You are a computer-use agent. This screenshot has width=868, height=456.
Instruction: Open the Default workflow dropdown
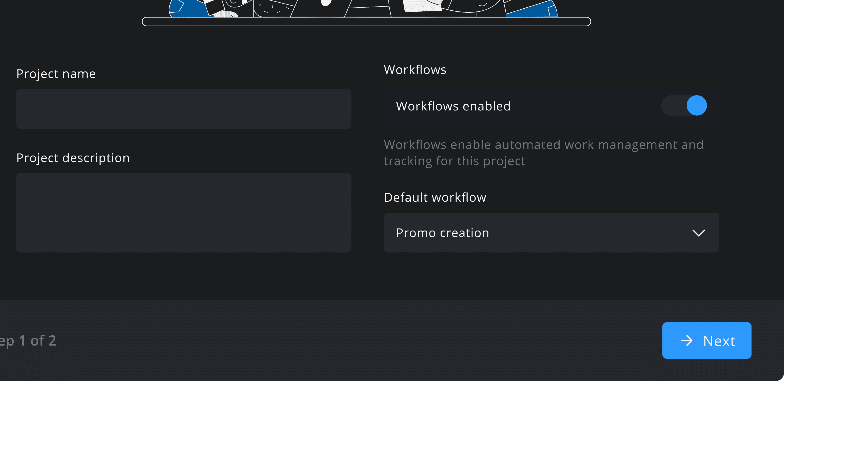pyautogui.click(x=551, y=233)
